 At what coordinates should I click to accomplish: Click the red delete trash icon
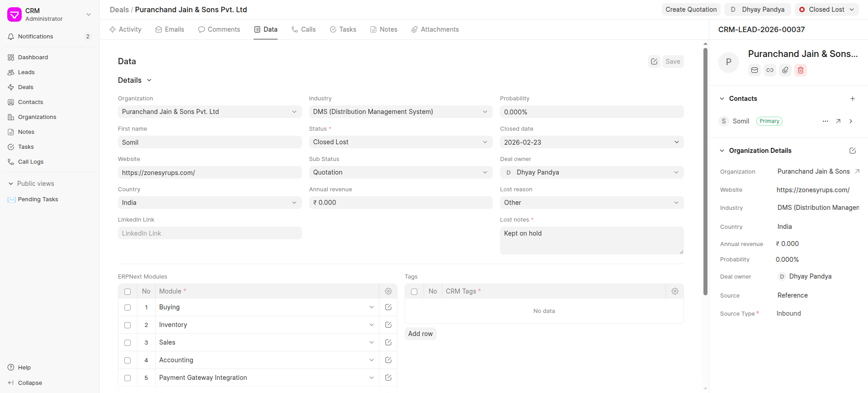pos(800,70)
